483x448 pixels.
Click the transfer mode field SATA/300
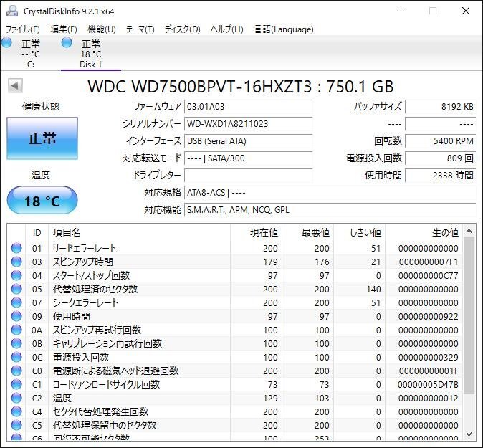click(248, 158)
